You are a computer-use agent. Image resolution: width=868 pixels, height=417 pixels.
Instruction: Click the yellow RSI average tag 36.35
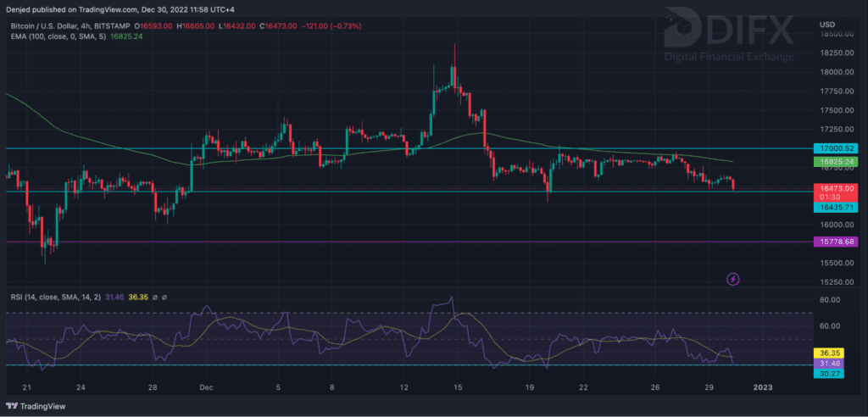(827, 352)
